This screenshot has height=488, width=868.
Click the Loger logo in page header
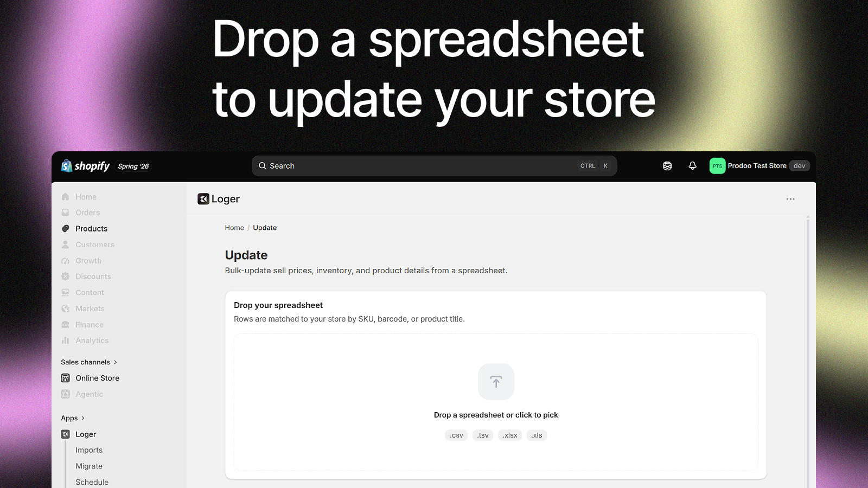coord(203,199)
